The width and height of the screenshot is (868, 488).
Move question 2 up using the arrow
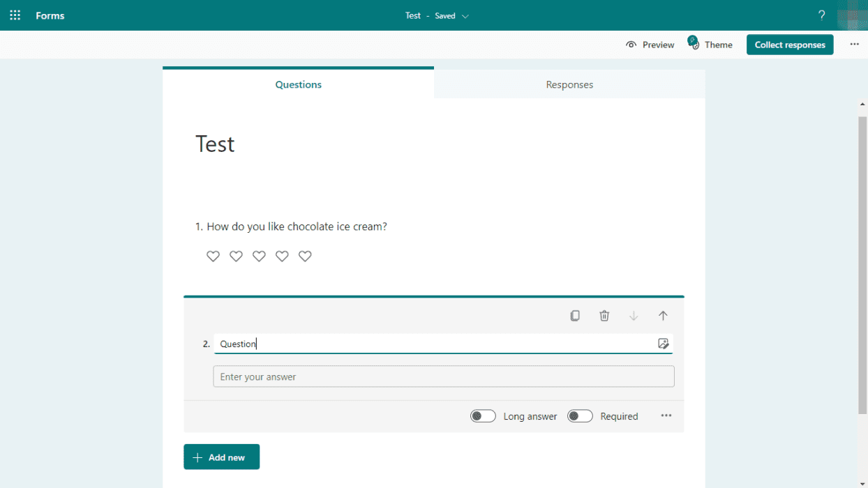pyautogui.click(x=662, y=315)
